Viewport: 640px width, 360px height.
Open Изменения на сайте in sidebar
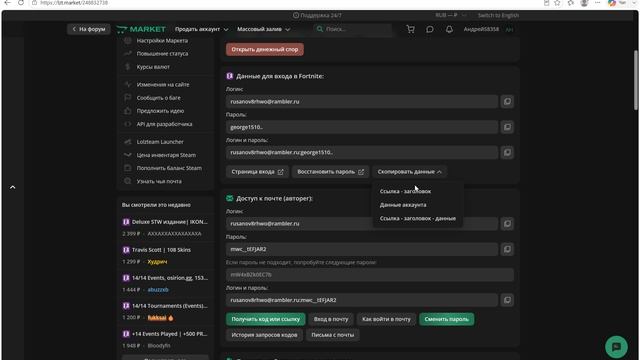pyautogui.click(x=162, y=84)
